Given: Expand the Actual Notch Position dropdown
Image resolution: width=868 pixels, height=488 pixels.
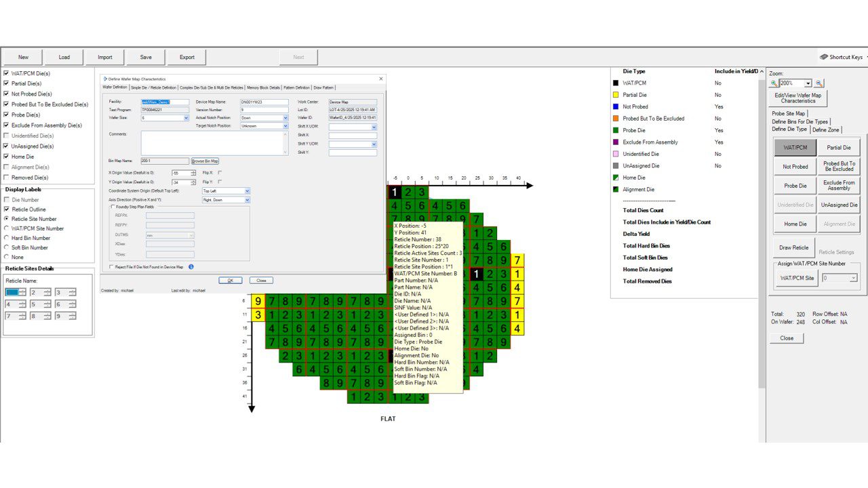Looking at the screenshot, I should pyautogui.click(x=285, y=118).
